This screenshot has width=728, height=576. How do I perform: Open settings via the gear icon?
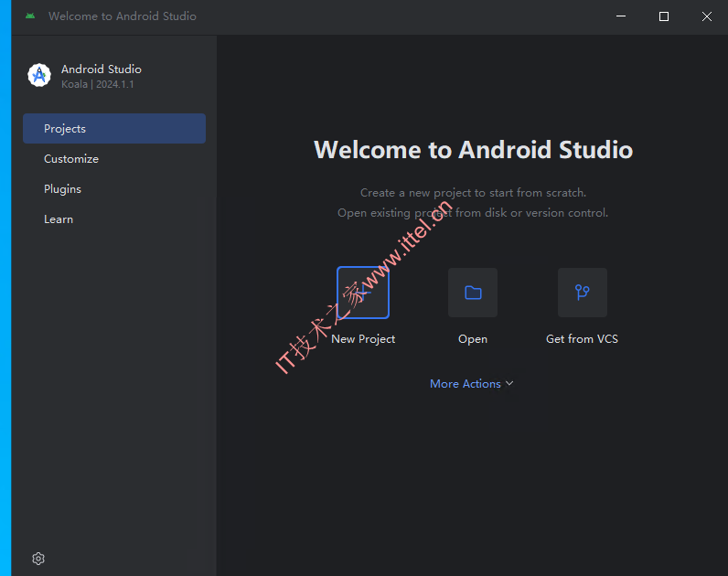click(x=38, y=559)
